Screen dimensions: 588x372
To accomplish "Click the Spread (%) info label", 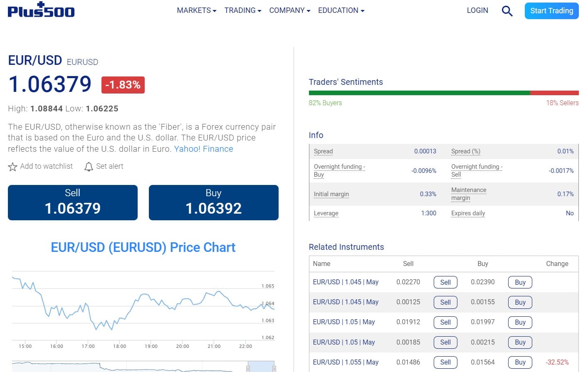I will [466, 151].
